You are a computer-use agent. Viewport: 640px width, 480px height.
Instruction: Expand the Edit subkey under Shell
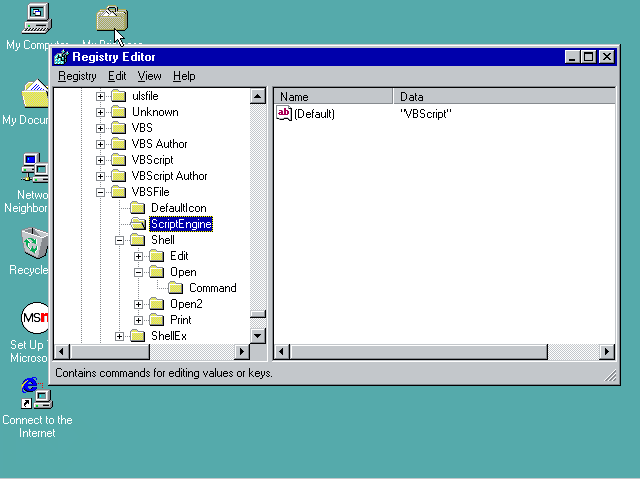138,256
